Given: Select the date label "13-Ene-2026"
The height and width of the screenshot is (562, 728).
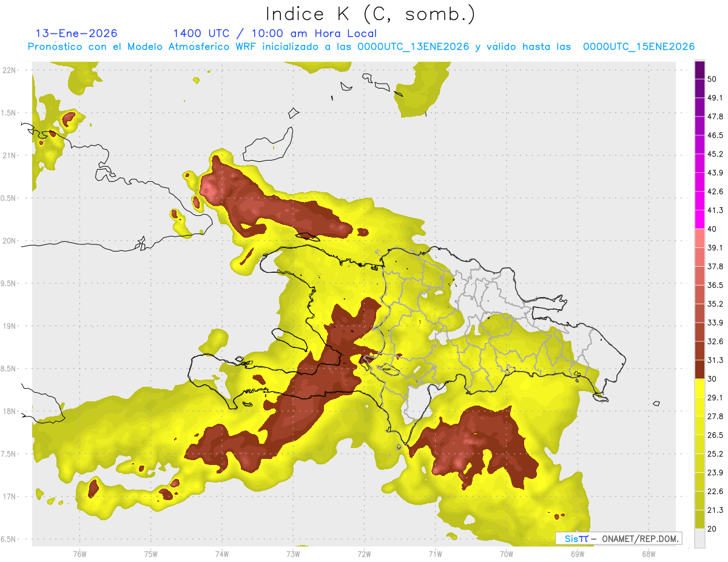Looking at the screenshot, I should point(76,33).
